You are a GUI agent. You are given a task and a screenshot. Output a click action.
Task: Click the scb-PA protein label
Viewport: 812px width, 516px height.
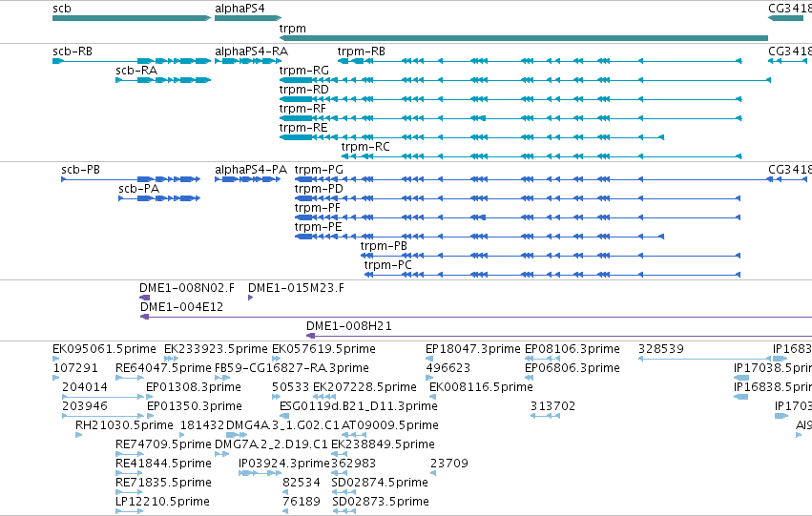click(138, 189)
